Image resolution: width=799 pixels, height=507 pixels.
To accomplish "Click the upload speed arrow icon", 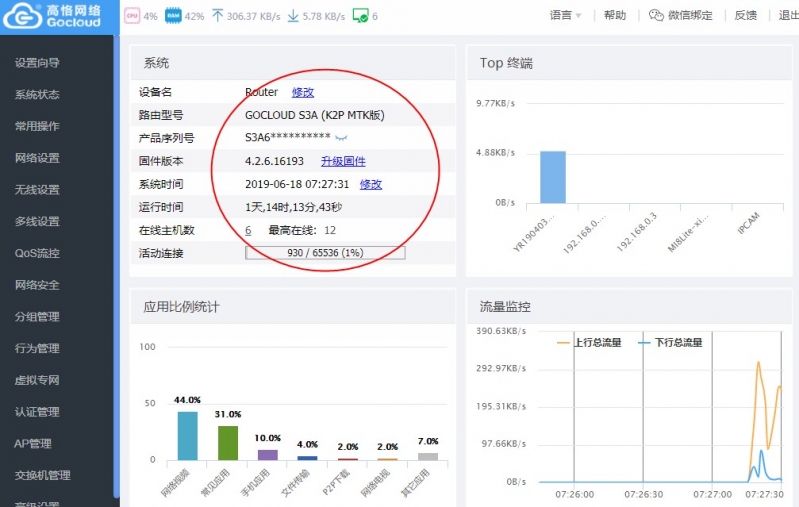I will point(217,16).
